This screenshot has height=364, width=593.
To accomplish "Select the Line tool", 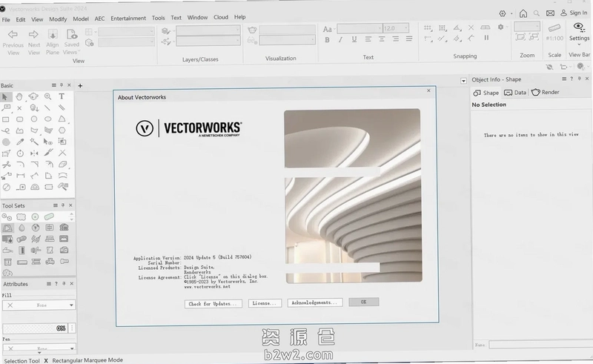I will tap(47, 108).
